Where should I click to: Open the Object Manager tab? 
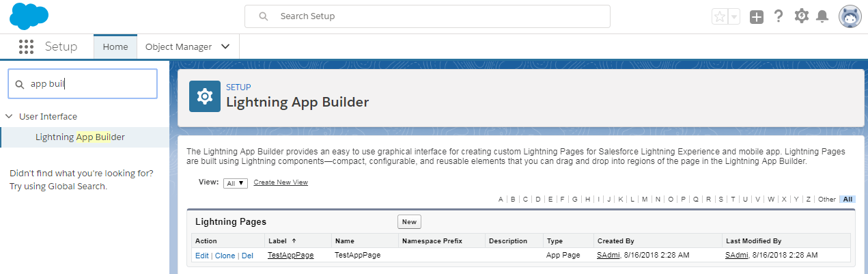click(x=178, y=46)
